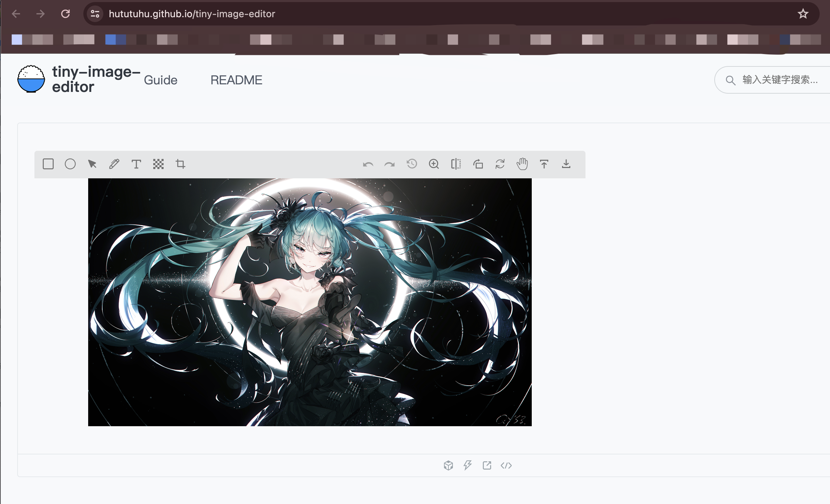Select the circle shape tool
Screen dimensions: 830x504
coord(70,164)
